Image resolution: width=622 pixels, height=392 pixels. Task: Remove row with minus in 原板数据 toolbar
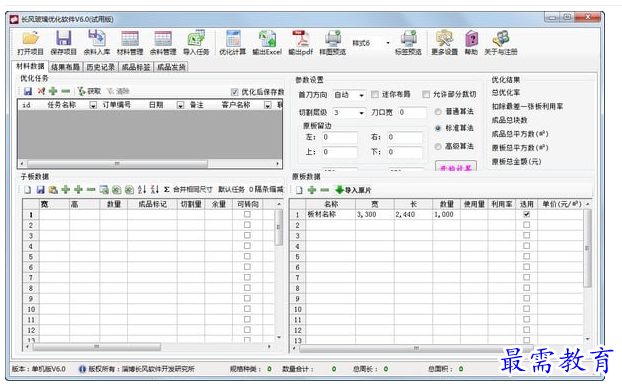[x=324, y=190]
